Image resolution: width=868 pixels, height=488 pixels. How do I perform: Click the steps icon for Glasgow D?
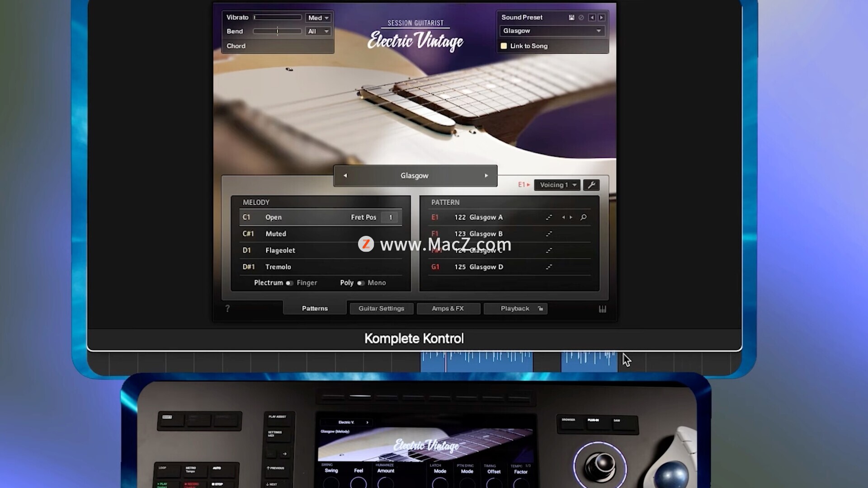[x=549, y=267]
